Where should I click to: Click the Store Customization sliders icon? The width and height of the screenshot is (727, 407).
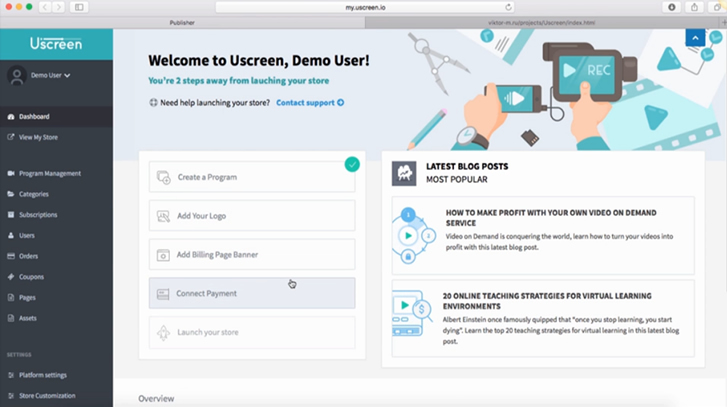coord(11,396)
